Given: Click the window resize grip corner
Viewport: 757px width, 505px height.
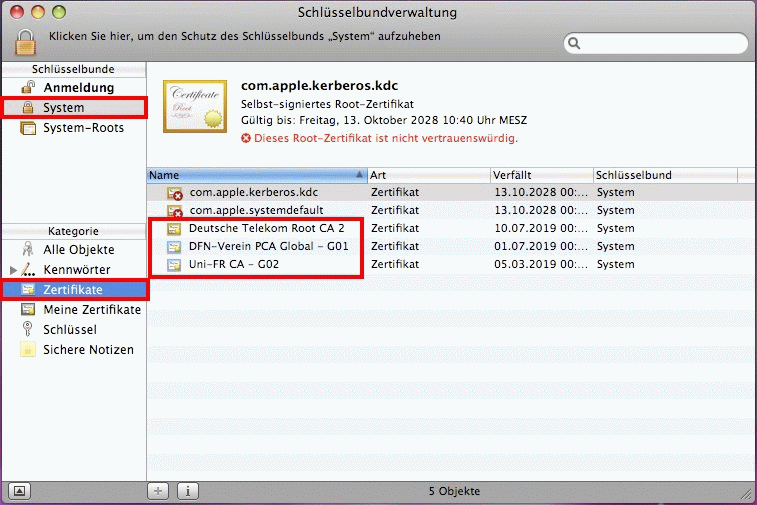Looking at the screenshot, I should 747,493.
